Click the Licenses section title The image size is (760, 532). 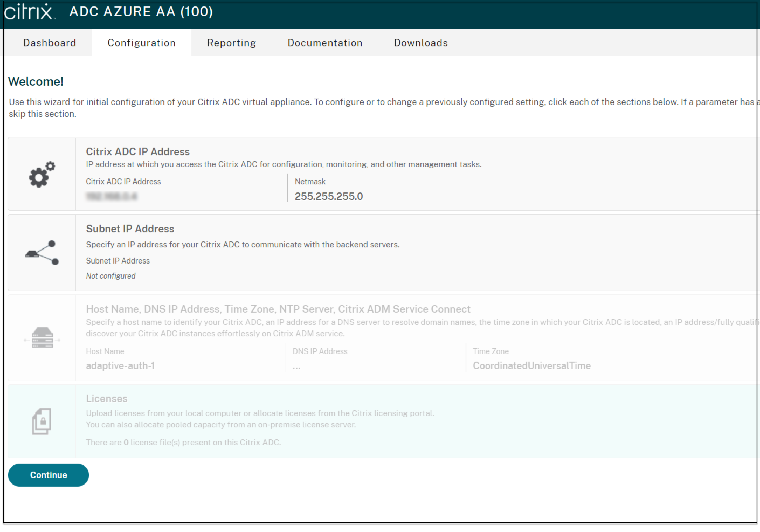coord(106,399)
